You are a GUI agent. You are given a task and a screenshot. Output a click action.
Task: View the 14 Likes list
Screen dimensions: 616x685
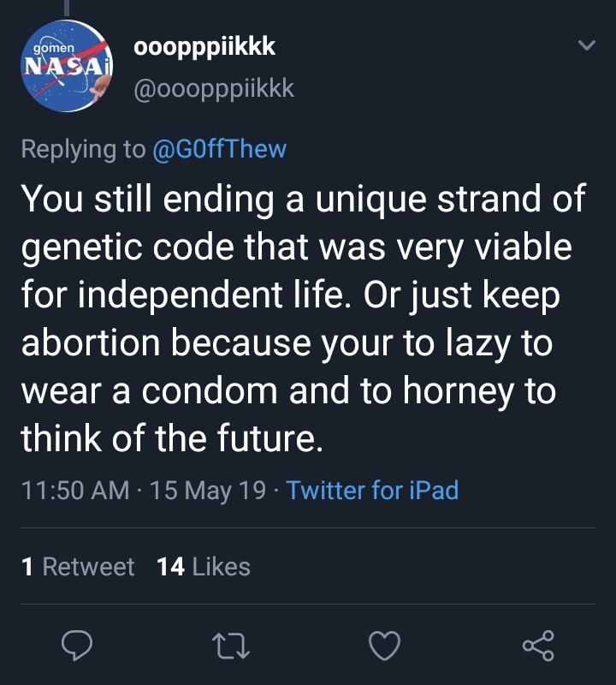click(204, 567)
